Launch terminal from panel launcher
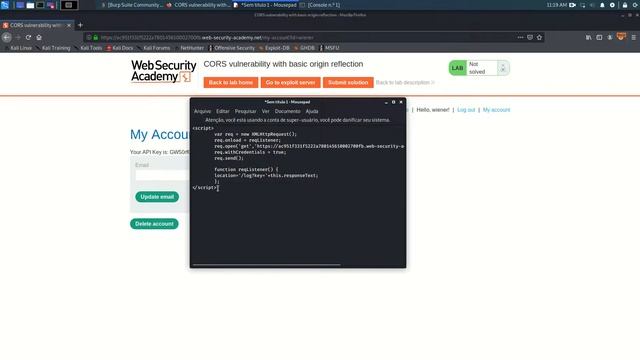 [x=40, y=5]
